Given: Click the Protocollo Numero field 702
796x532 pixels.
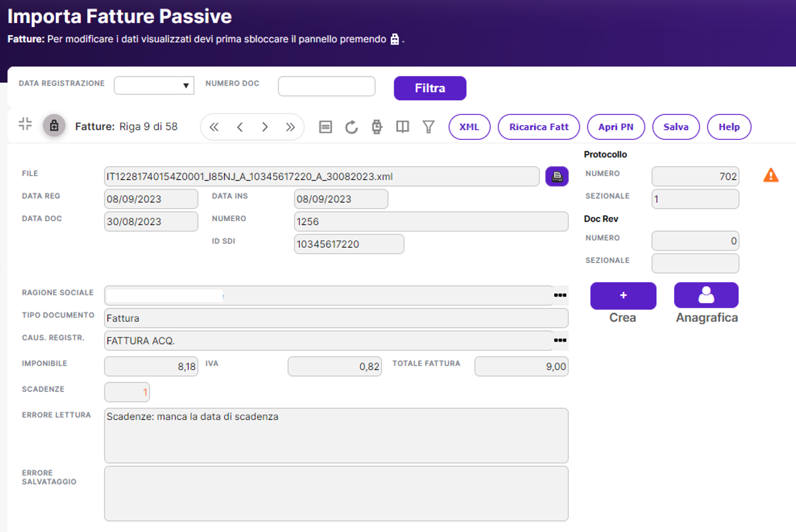Looking at the screenshot, I should 695,176.
